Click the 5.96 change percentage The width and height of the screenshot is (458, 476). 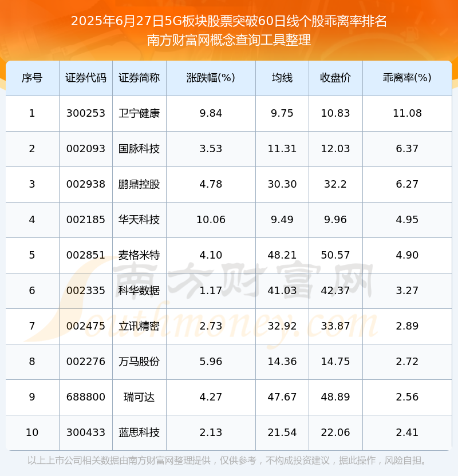pyautogui.click(x=211, y=362)
